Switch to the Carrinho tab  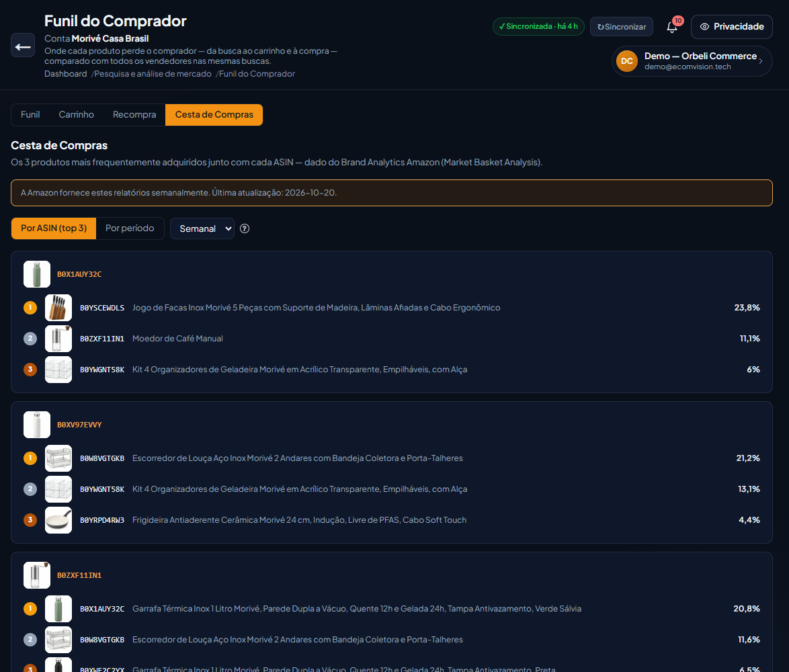77,115
